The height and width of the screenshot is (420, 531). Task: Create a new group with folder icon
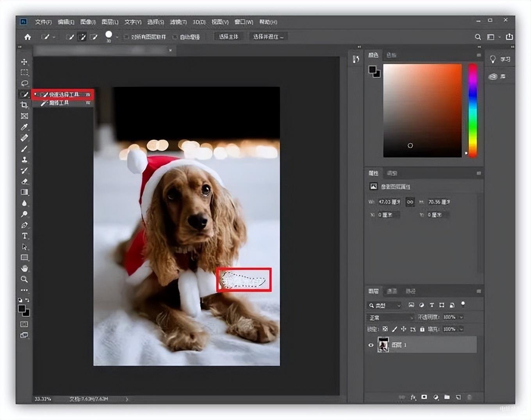tap(447, 397)
